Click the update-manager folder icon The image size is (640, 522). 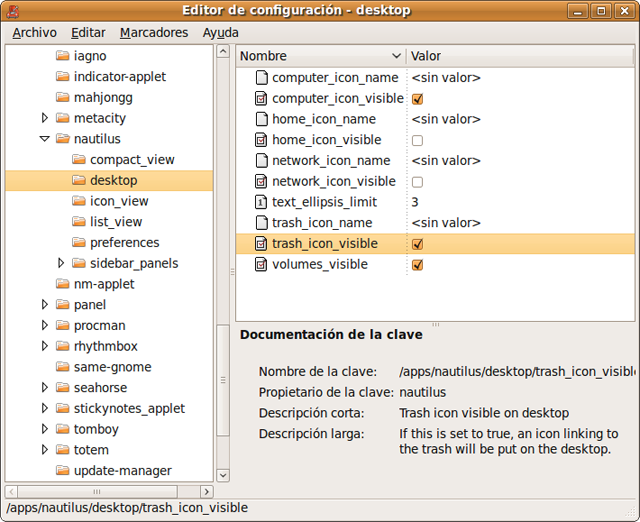tap(62, 471)
